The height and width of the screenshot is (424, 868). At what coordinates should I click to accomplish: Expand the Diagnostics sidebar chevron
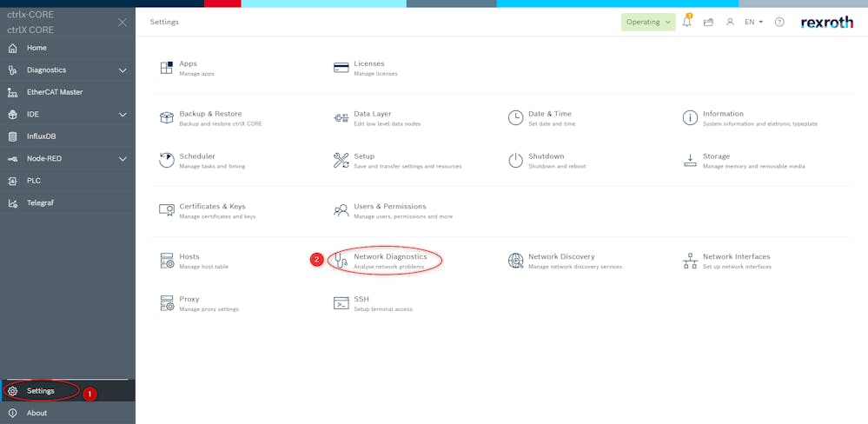pyautogui.click(x=123, y=70)
